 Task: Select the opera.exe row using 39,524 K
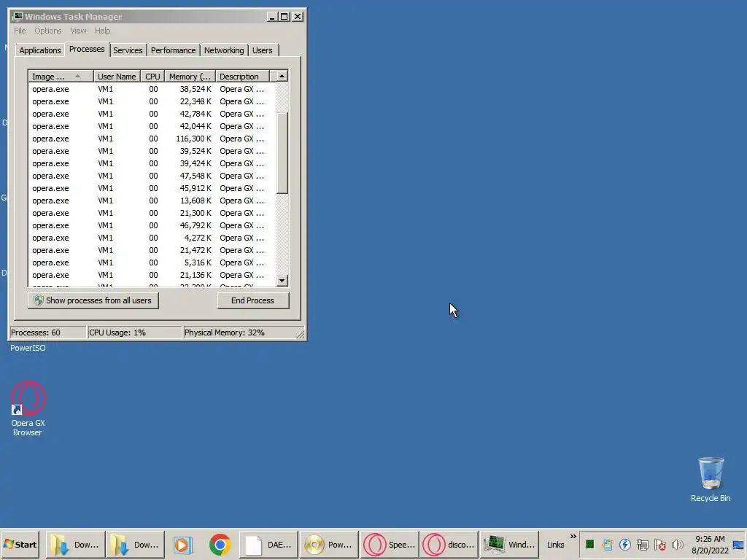[152, 151]
